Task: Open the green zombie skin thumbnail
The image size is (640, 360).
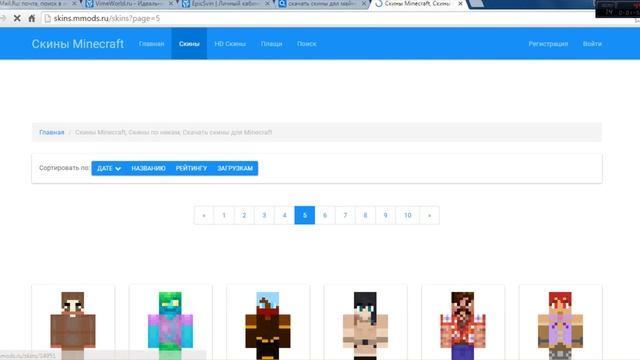Action: pos(170,325)
